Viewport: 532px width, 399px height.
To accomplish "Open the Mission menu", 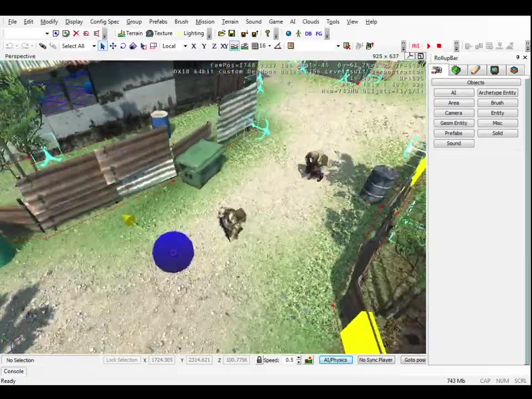I will [205, 22].
